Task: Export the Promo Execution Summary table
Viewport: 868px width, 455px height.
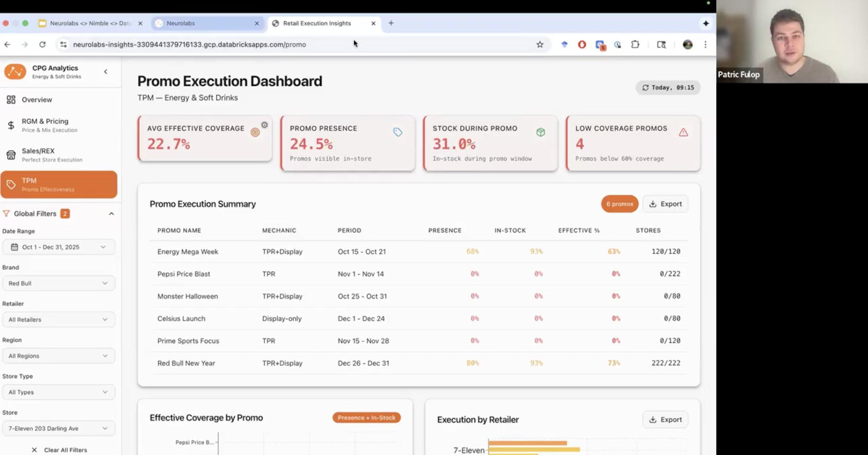Action: (665, 204)
